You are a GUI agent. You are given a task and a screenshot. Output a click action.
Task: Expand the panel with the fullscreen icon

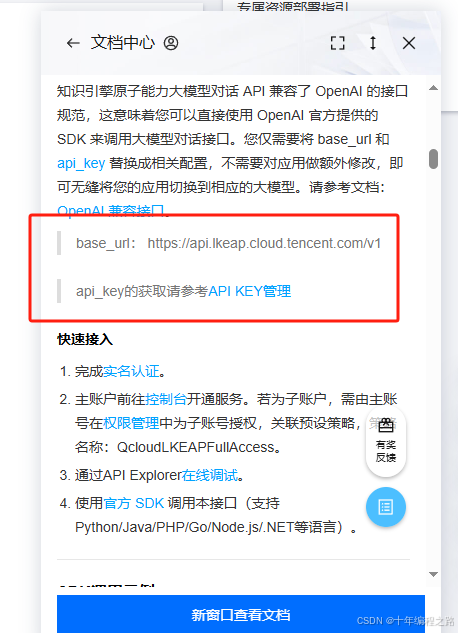click(337, 43)
